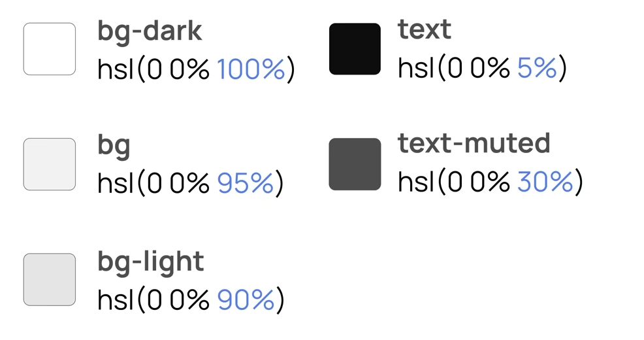
Task: Select the near-black text color swatch
Action: tap(355, 49)
